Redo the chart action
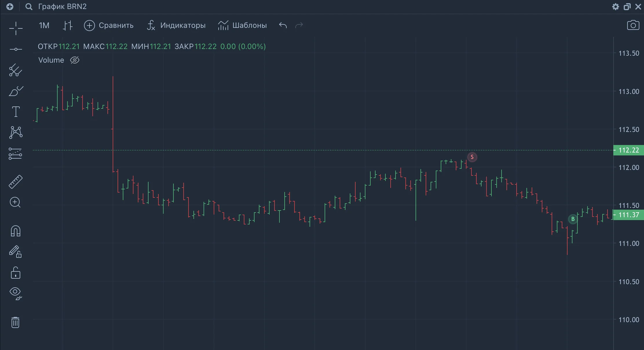644x350 pixels. click(299, 26)
